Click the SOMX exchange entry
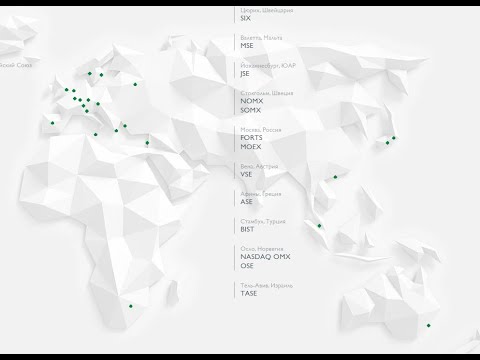This screenshot has width=480, height=360. tap(250, 110)
